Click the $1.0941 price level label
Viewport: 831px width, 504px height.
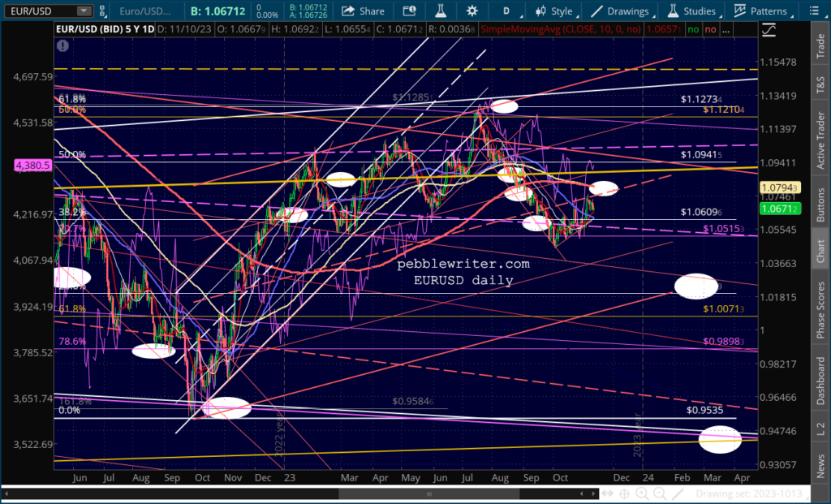pos(700,155)
